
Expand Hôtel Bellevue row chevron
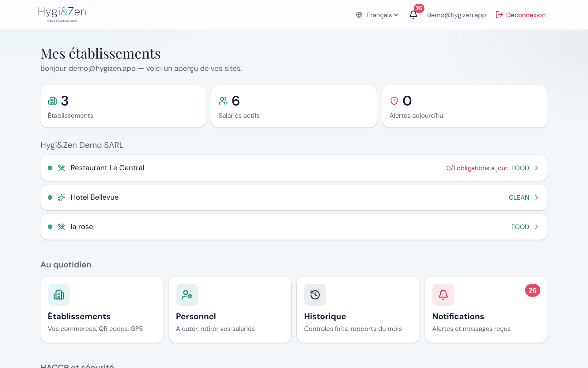tap(537, 197)
